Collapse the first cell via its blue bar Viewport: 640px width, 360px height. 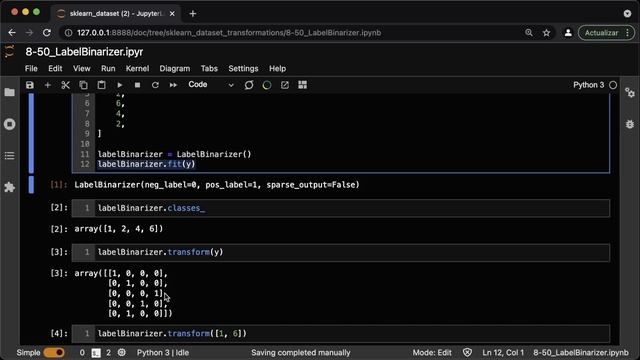pos(31,133)
